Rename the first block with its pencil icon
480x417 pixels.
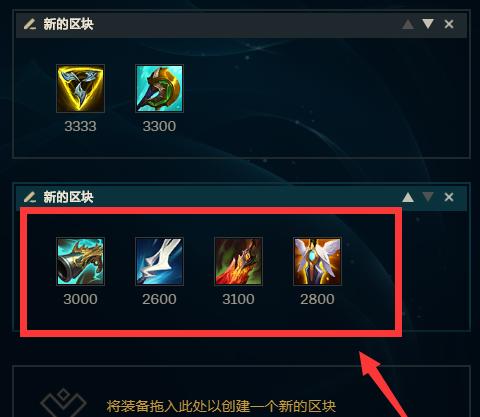[x=30, y=24]
